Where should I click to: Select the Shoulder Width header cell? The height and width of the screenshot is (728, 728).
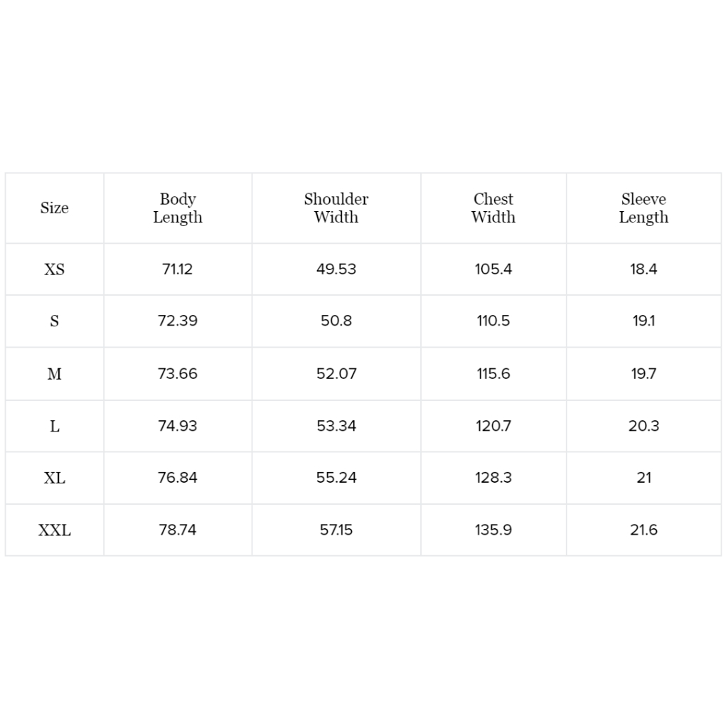336,208
